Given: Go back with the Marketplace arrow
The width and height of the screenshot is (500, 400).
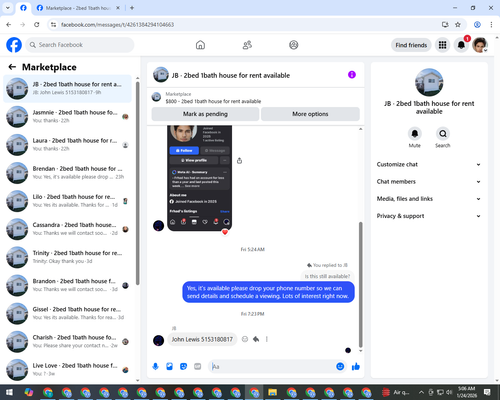Looking at the screenshot, I should (x=12, y=67).
